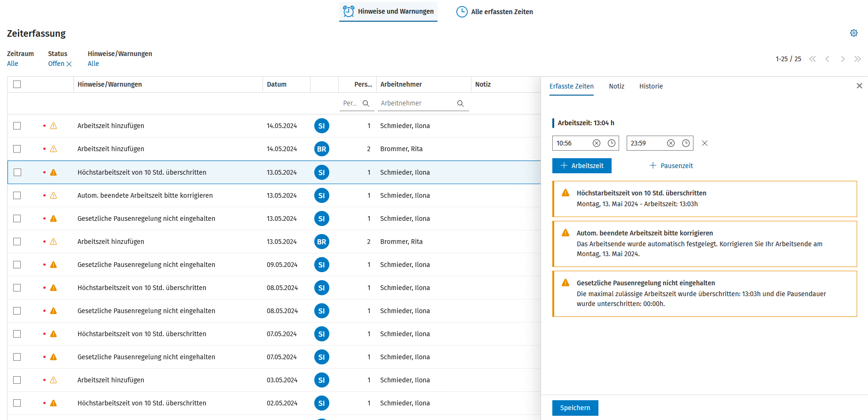Select checkbox for Brommer, Rita on 13.05.2024
Screen dimensions: 868x420
(x=17, y=242)
